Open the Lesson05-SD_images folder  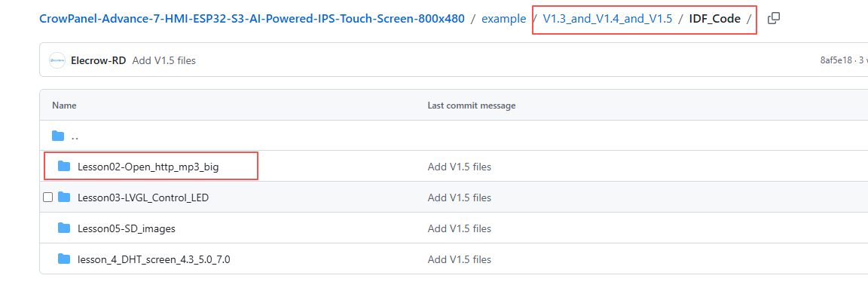[x=127, y=228]
